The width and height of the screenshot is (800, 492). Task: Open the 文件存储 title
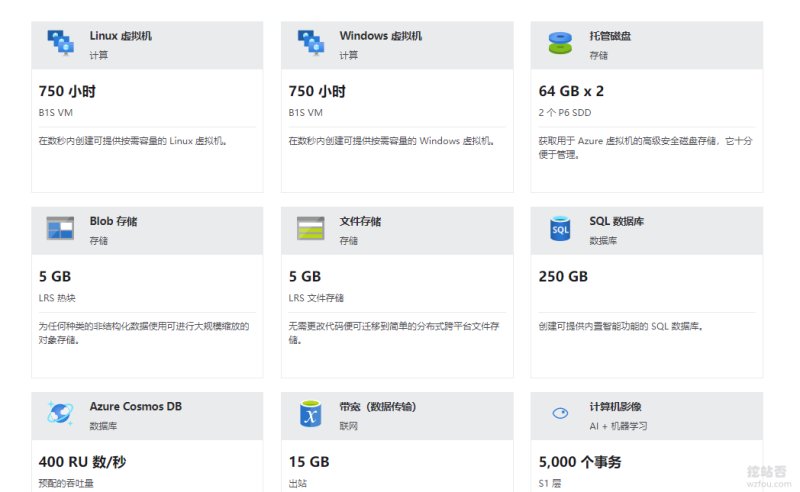[360, 221]
